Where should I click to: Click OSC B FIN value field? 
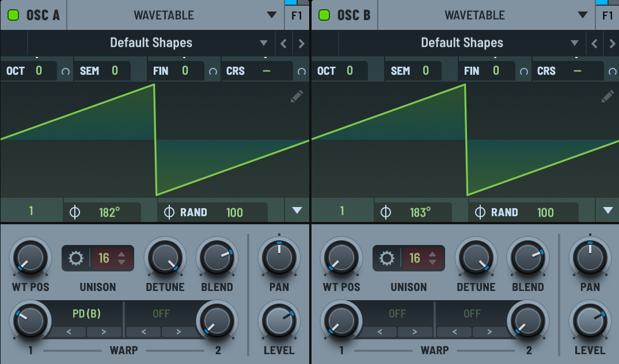(x=487, y=71)
